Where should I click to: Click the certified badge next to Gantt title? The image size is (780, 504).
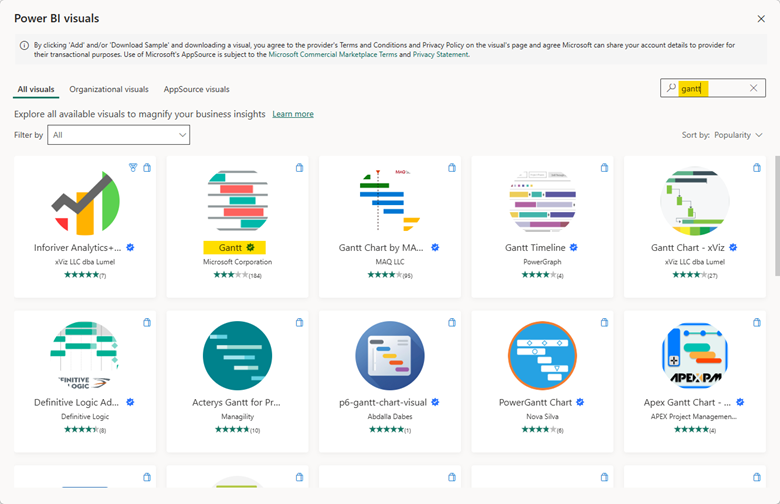(x=250, y=247)
